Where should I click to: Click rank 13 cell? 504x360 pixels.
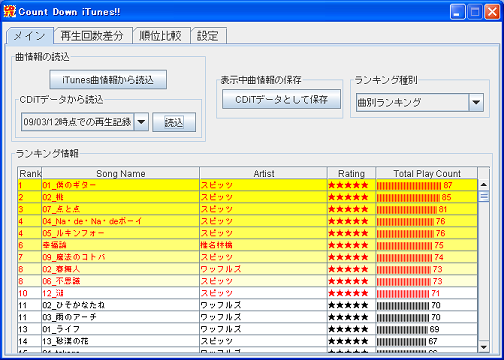click(30, 329)
